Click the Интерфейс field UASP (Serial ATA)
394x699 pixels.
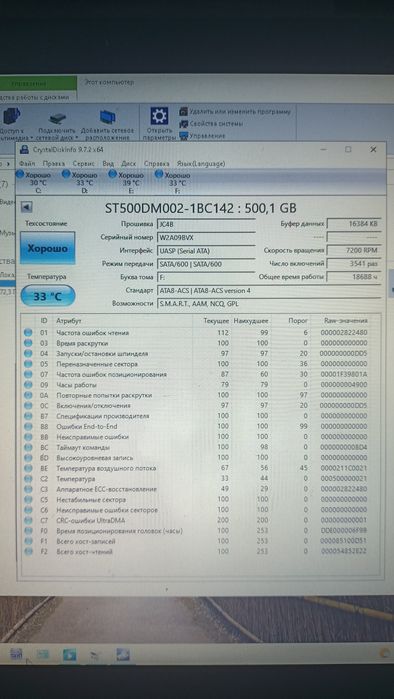[206, 251]
